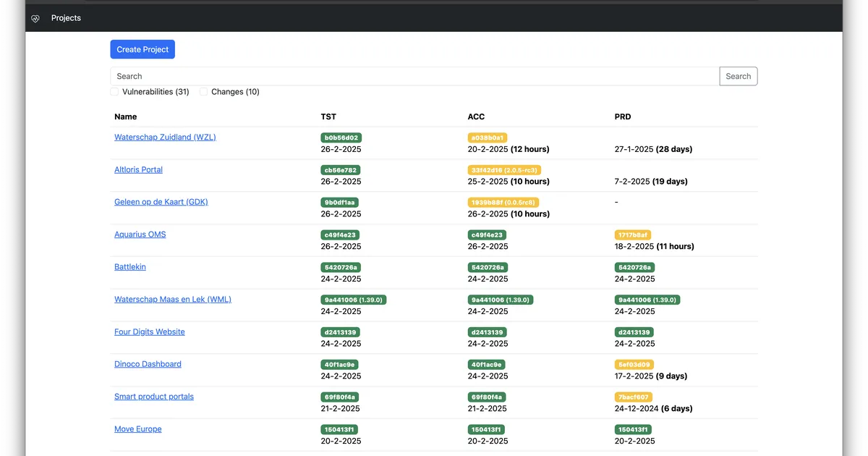This screenshot has height=456, width=868.
Task: Click yellow 1717b8af PRD commit badge
Action: point(633,235)
